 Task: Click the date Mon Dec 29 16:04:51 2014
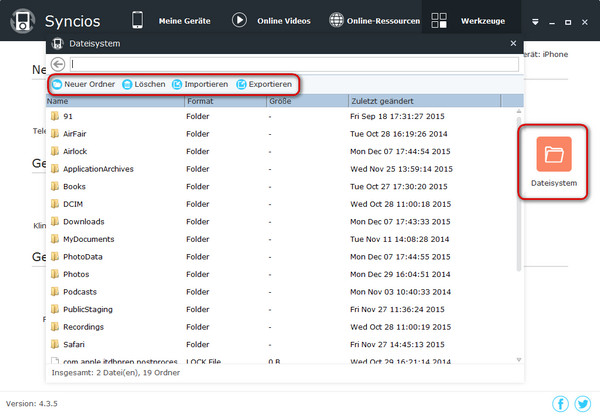click(400, 274)
